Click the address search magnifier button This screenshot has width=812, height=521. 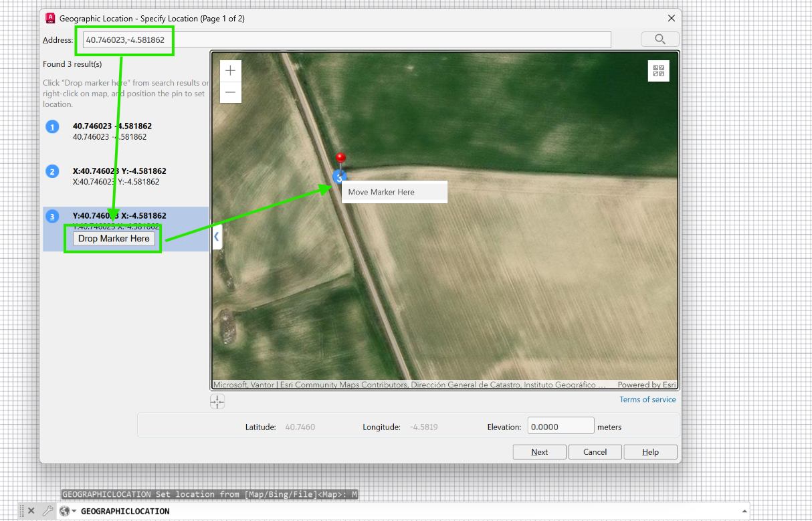click(659, 39)
